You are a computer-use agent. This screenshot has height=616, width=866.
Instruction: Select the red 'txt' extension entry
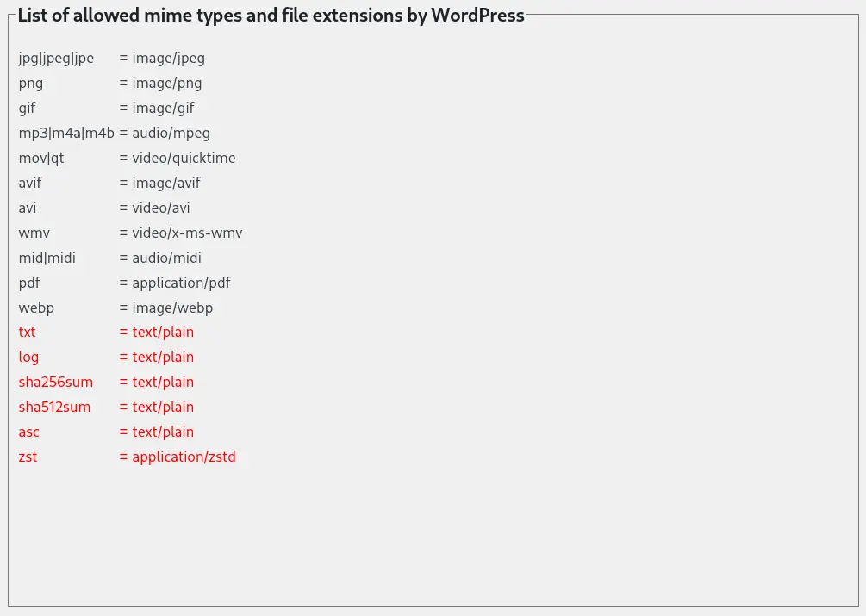[27, 332]
